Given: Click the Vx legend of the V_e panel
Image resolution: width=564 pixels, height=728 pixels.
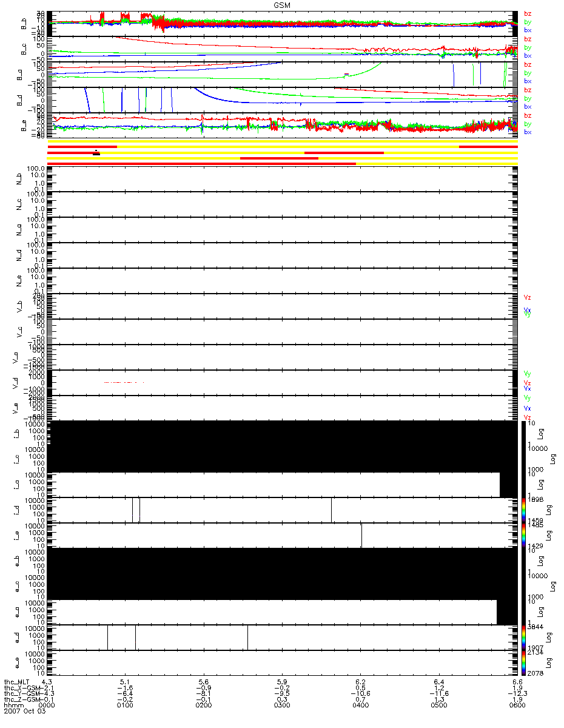Looking at the screenshot, I should (x=528, y=408).
